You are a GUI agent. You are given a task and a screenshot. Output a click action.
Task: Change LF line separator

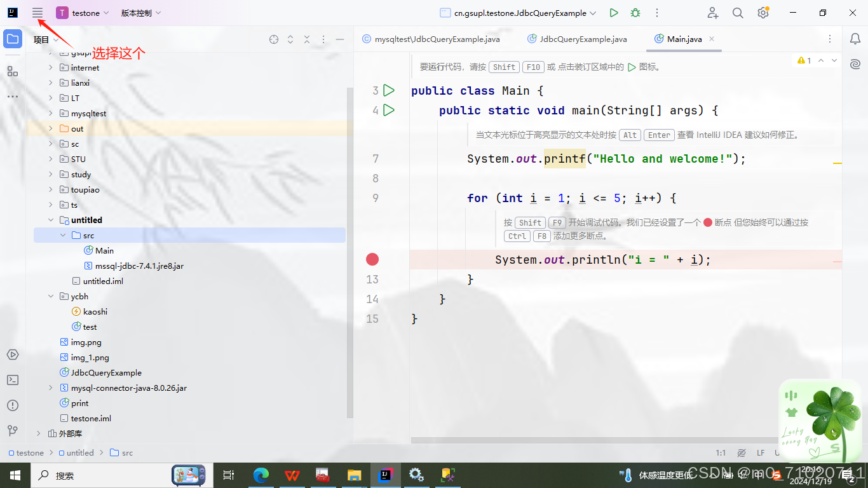(x=761, y=453)
